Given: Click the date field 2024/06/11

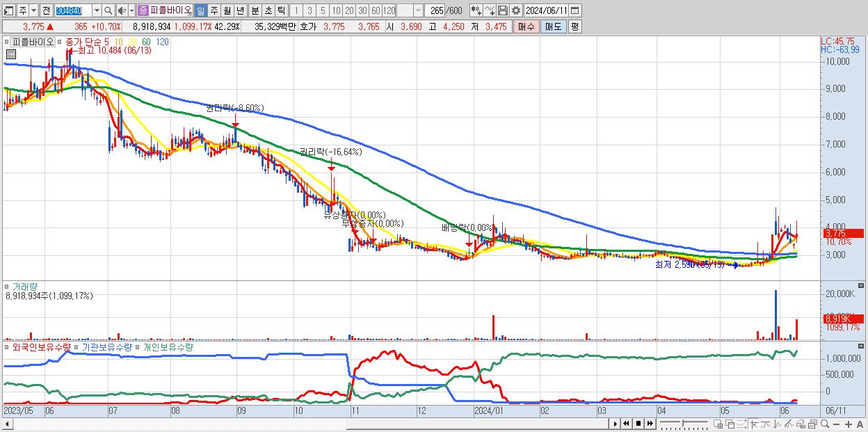Looking at the screenshot, I should 547,10.
